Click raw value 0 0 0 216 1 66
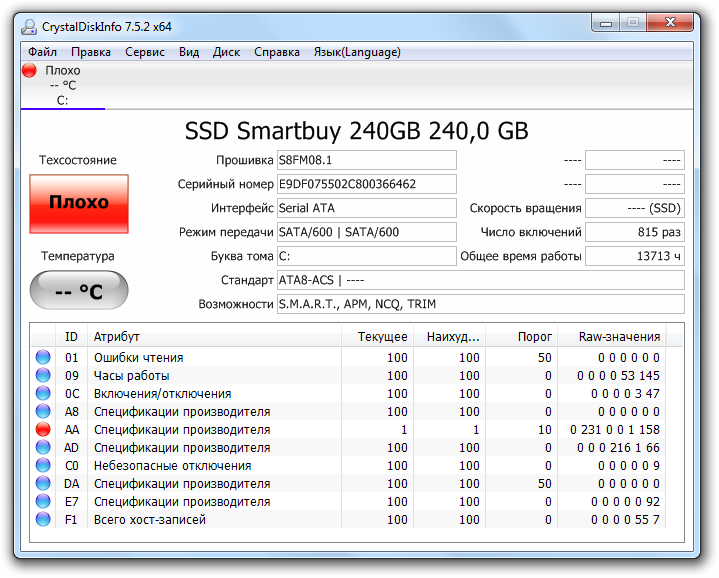The width and height of the screenshot is (719, 578). point(618,447)
